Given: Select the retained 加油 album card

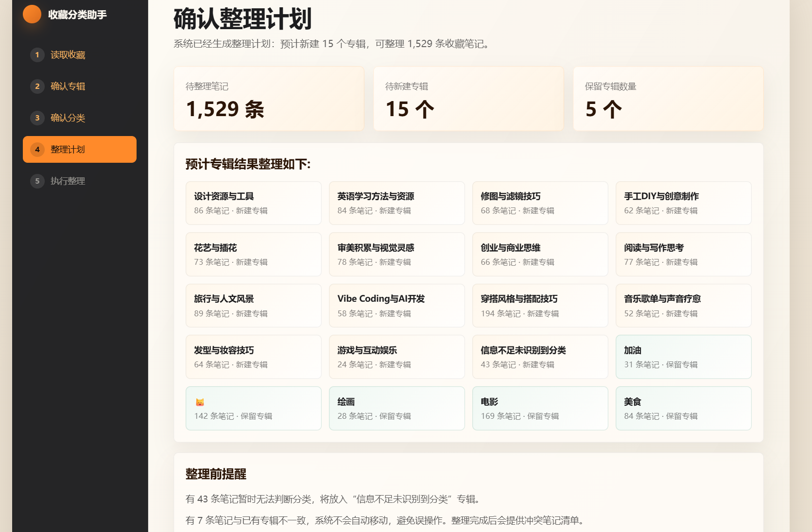Looking at the screenshot, I should coord(684,357).
